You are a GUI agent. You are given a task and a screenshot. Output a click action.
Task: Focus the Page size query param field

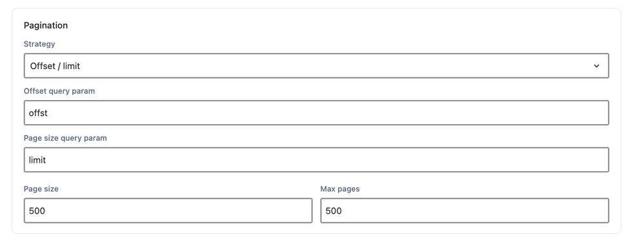[316, 160]
